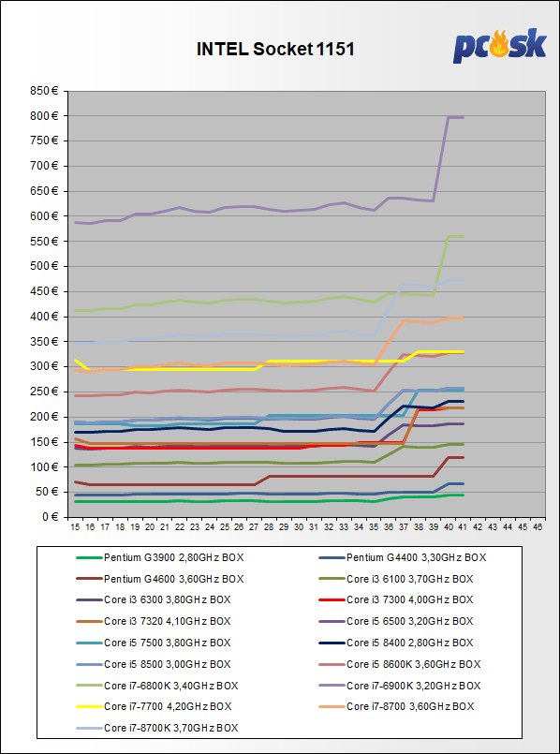Click the purple i7-6900K line at its 800 € peak
The width and height of the screenshot is (560, 754).
tap(455, 117)
